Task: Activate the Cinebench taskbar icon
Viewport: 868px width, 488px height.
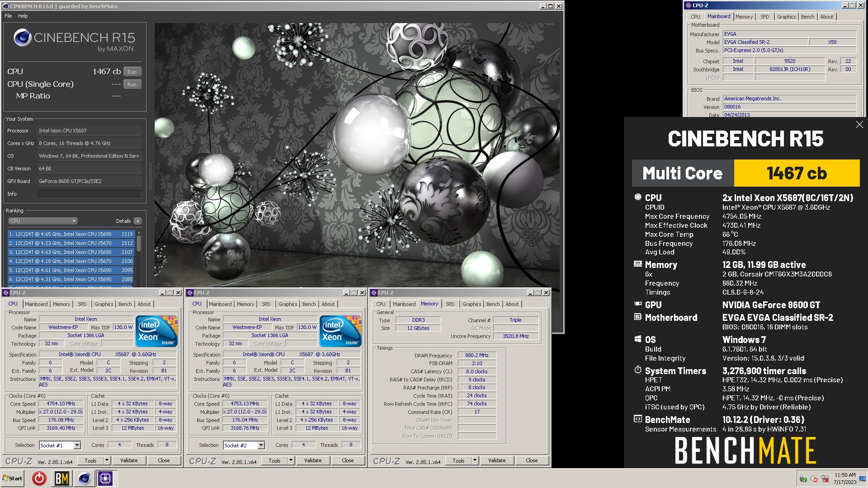Action: 84,478
